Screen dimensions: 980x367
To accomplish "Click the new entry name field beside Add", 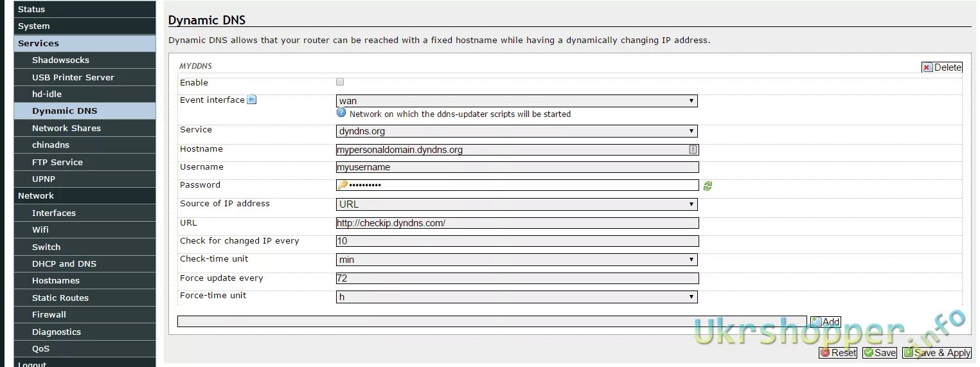I will (x=492, y=321).
